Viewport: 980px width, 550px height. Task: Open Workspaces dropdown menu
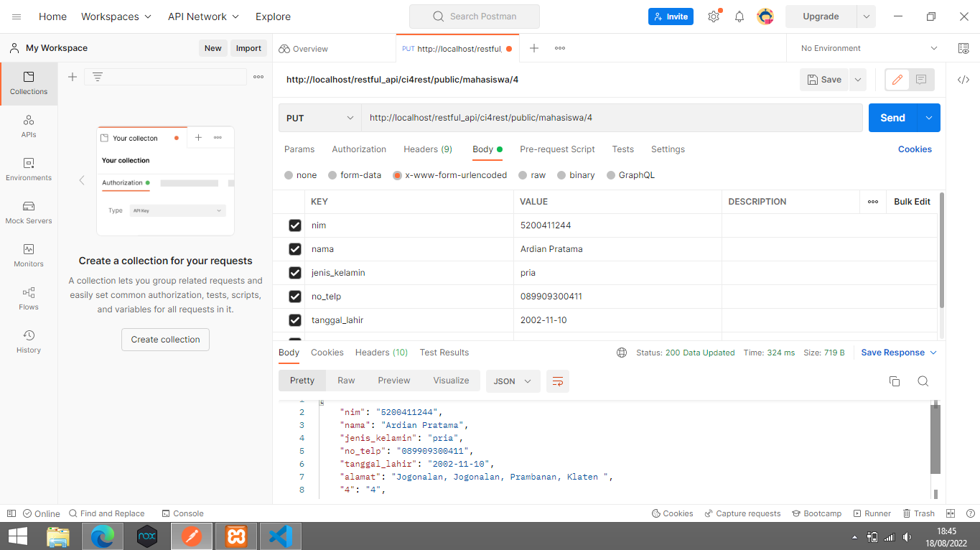116,17
